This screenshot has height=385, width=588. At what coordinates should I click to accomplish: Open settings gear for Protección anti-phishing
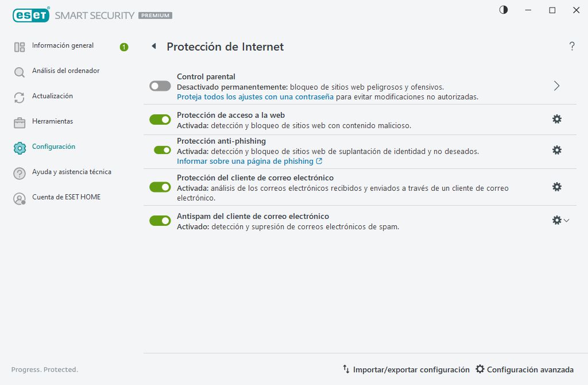pos(556,150)
